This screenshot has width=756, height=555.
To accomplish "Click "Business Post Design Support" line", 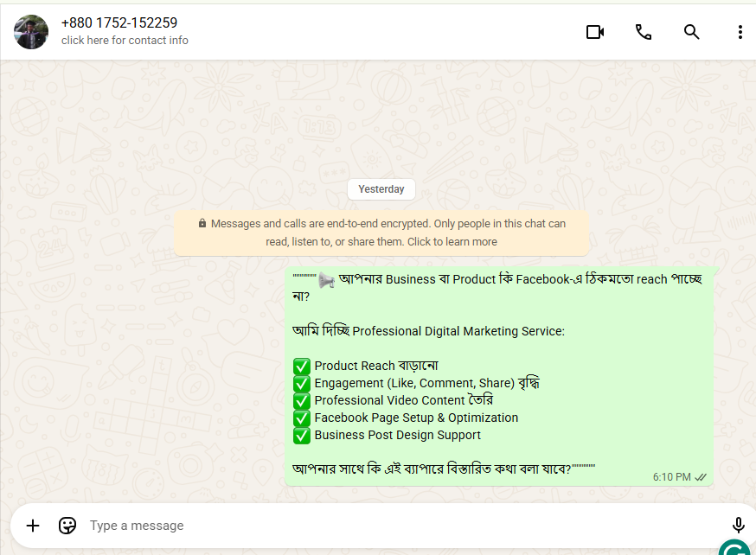I will (397, 436).
